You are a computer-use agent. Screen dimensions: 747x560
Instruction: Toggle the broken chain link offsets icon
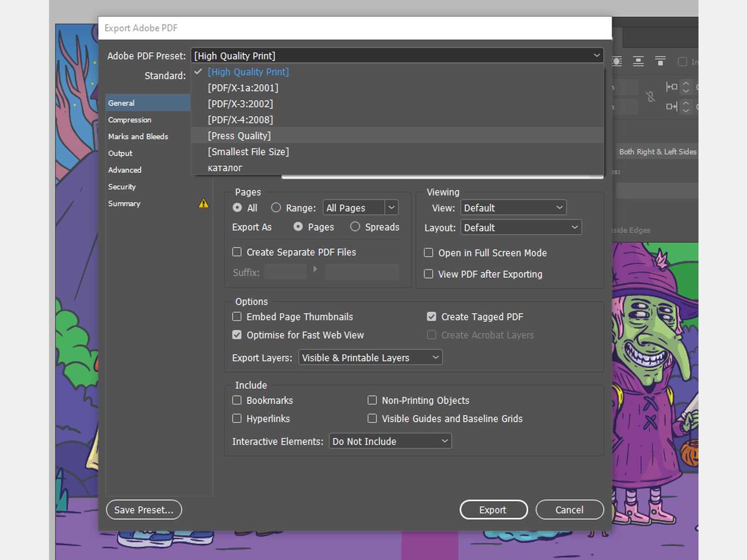(650, 96)
